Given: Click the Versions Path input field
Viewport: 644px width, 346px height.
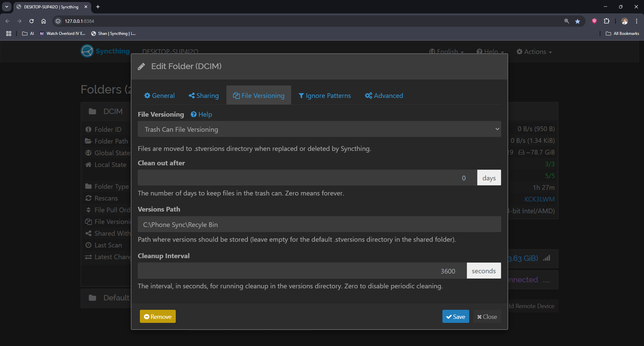Looking at the screenshot, I should [x=319, y=224].
